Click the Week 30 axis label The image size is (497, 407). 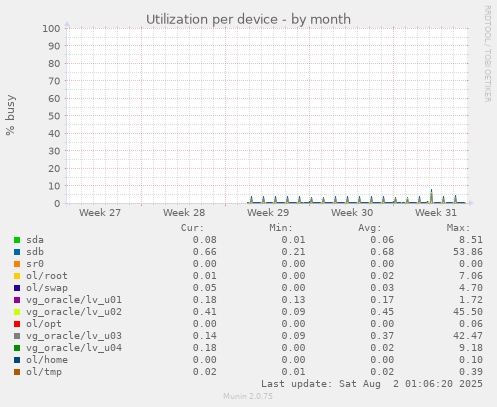click(x=352, y=213)
